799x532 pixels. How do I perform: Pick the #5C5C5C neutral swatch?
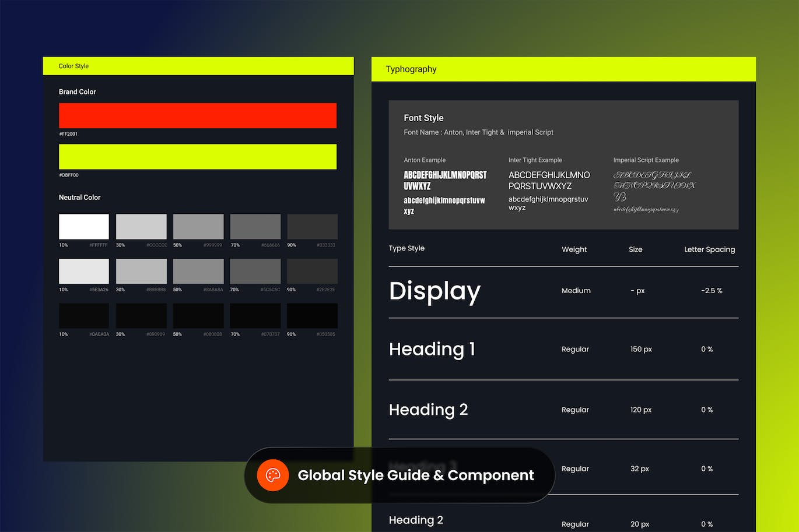(255, 272)
